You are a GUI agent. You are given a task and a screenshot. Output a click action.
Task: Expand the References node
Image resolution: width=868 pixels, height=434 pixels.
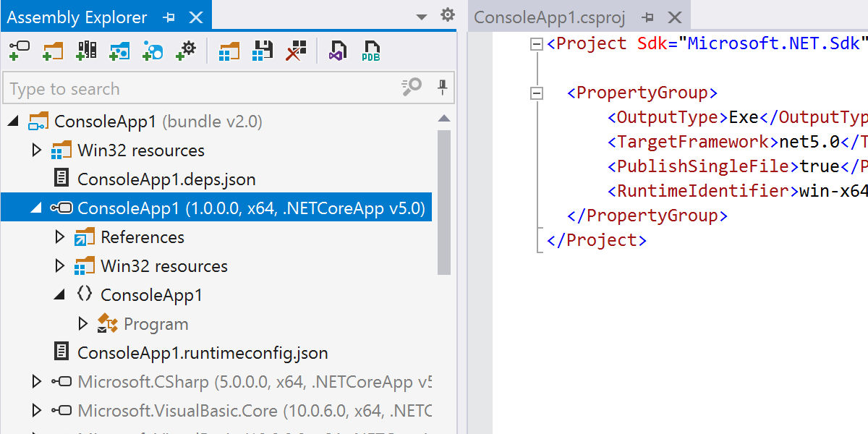pyautogui.click(x=60, y=237)
